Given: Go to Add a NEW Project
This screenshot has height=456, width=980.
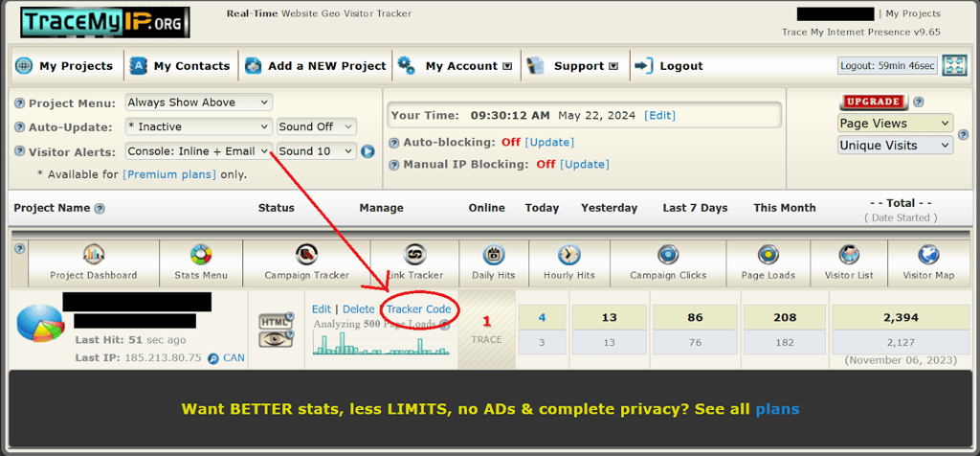Looking at the screenshot, I should [x=316, y=66].
